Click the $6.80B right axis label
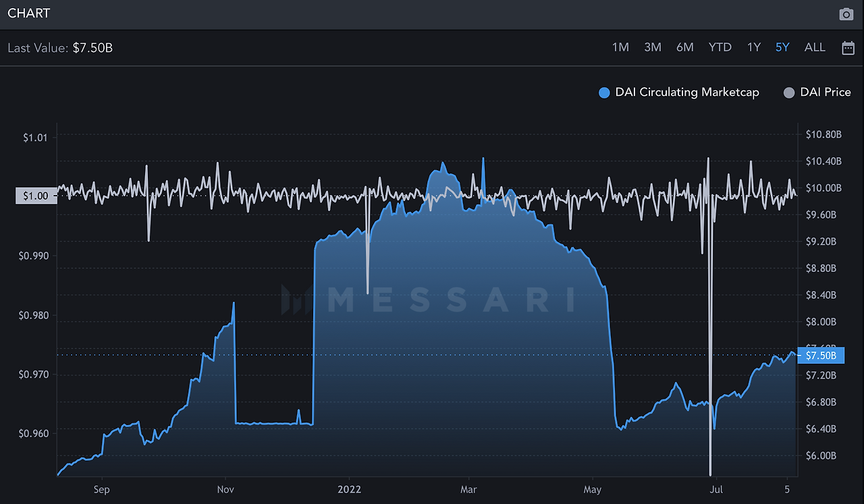Image resolution: width=864 pixels, height=504 pixels. [821, 402]
